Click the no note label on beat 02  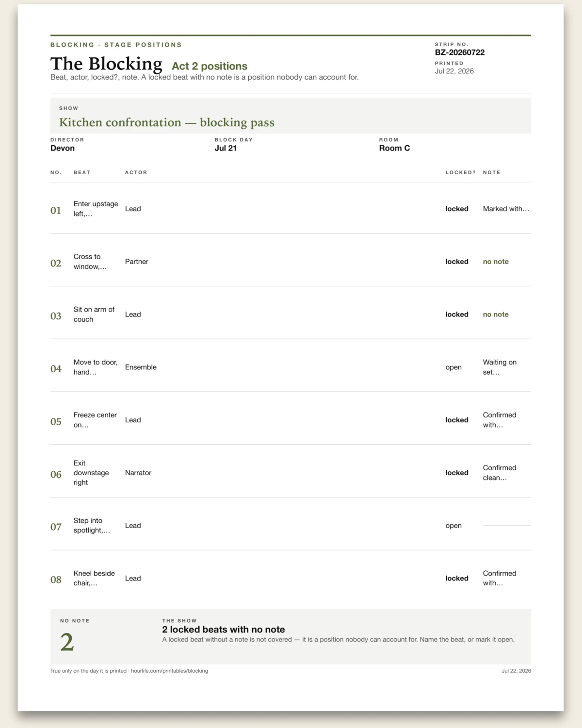coord(496,262)
